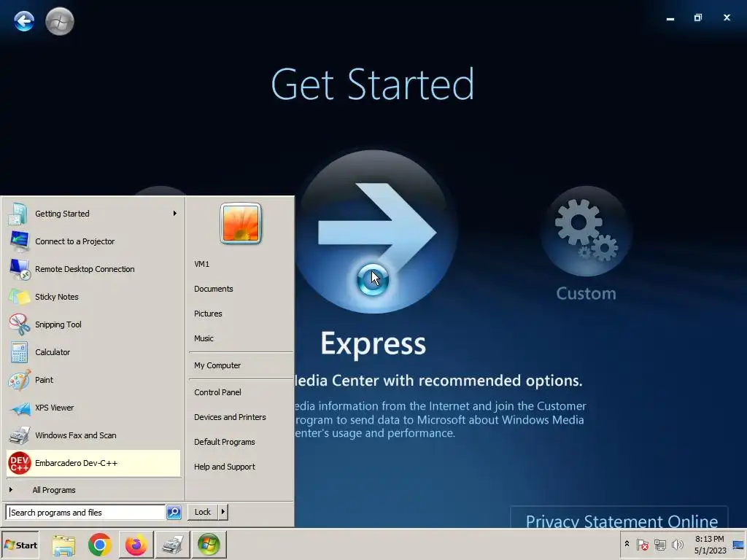Image resolution: width=747 pixels, height=560 pixels.
Task: Switch to Media Center taskbar button
Action: tap(209, 545)
